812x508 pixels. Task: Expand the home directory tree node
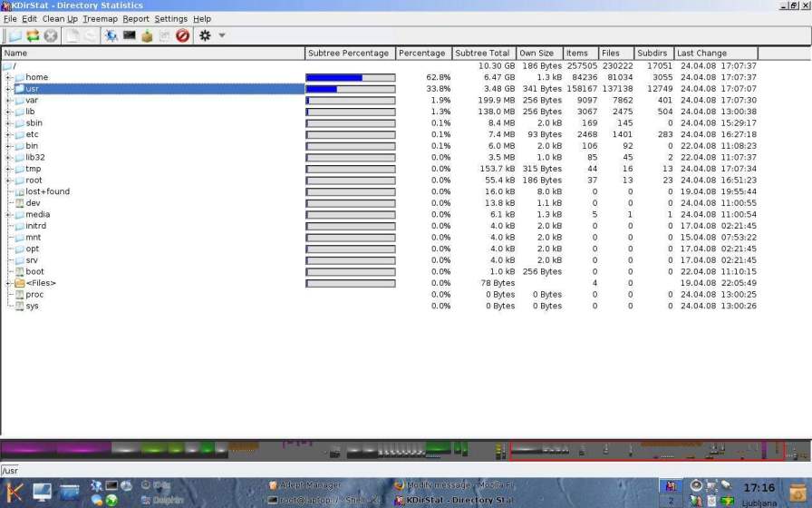click(8, 78)
